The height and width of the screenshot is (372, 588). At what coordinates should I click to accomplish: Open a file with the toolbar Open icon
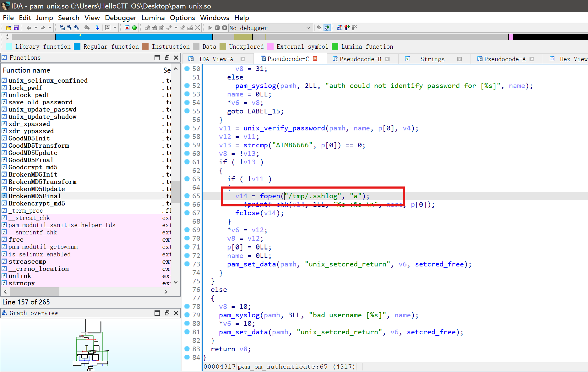(x=8, y=28)
